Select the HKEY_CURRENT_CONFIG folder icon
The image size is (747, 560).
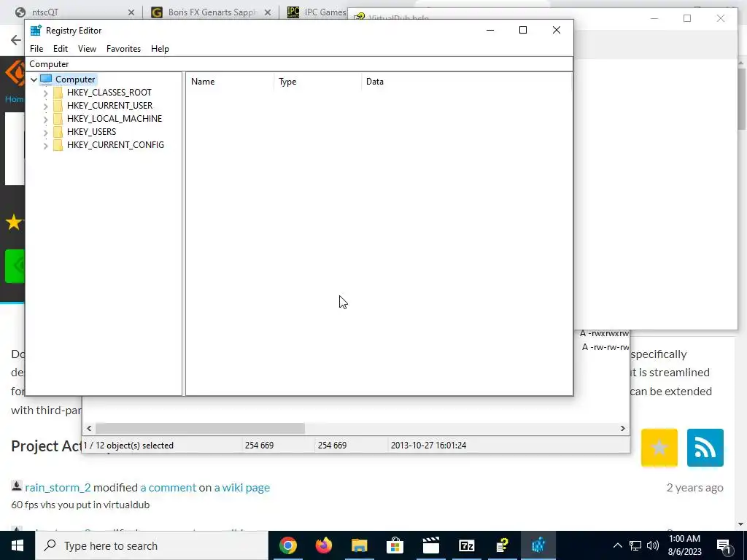tap(58, 145)
